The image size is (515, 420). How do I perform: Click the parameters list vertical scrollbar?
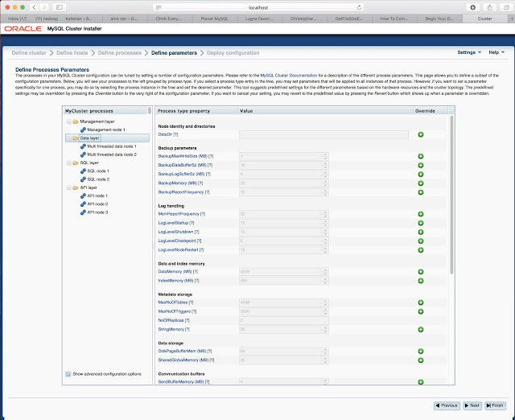click(451, 195)
